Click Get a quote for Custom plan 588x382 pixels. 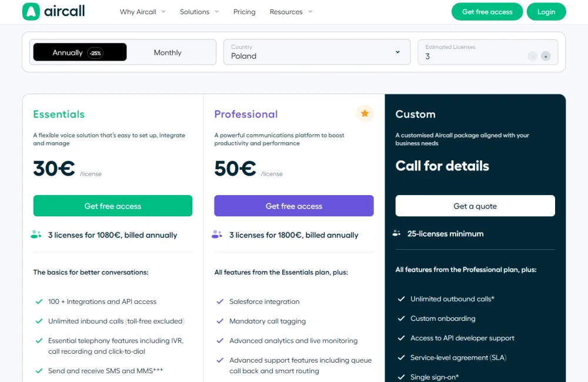point(475,206)
